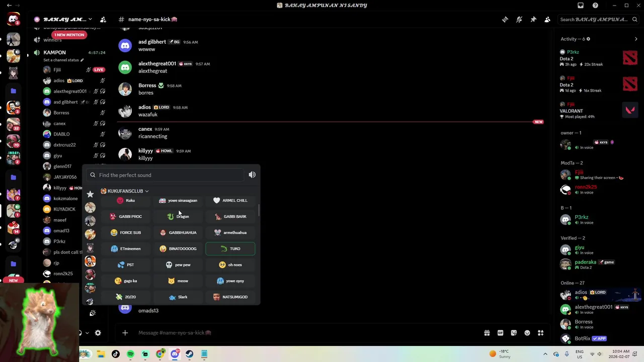
Task: Open notification settings bell in header
Action: tap(519, 20)
